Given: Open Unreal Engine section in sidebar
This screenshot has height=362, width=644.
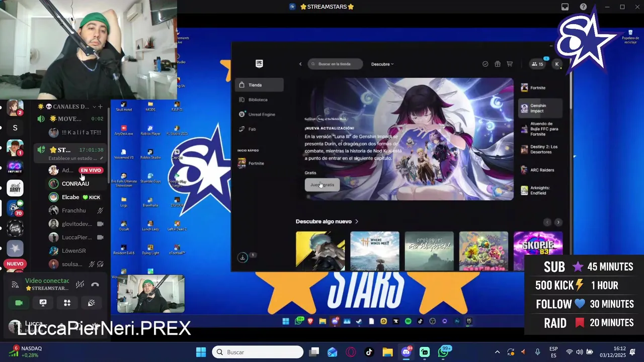Looking at the screenshot, I should (x=258, y=114).
